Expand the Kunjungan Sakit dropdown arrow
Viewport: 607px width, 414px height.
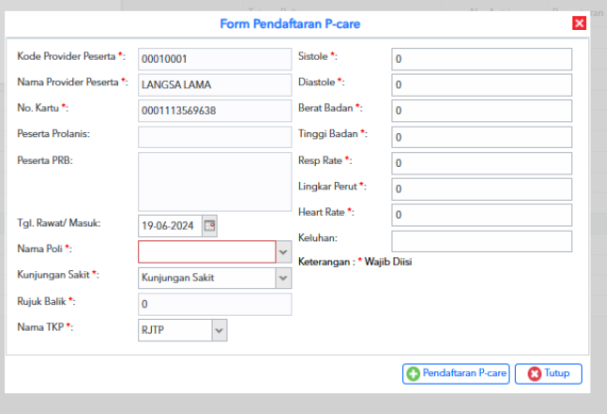(x=284, y=278)
